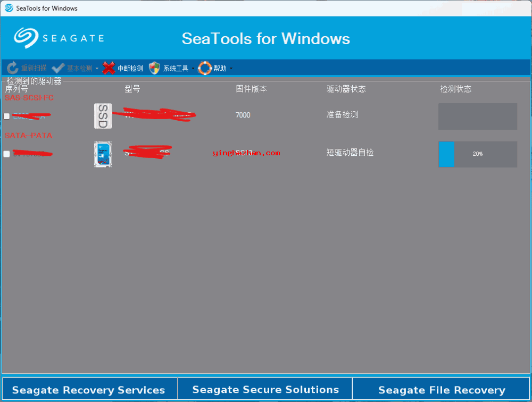Open Seagate File Recovery
This screenshot has height=402, width=532.
pos(442,390)
